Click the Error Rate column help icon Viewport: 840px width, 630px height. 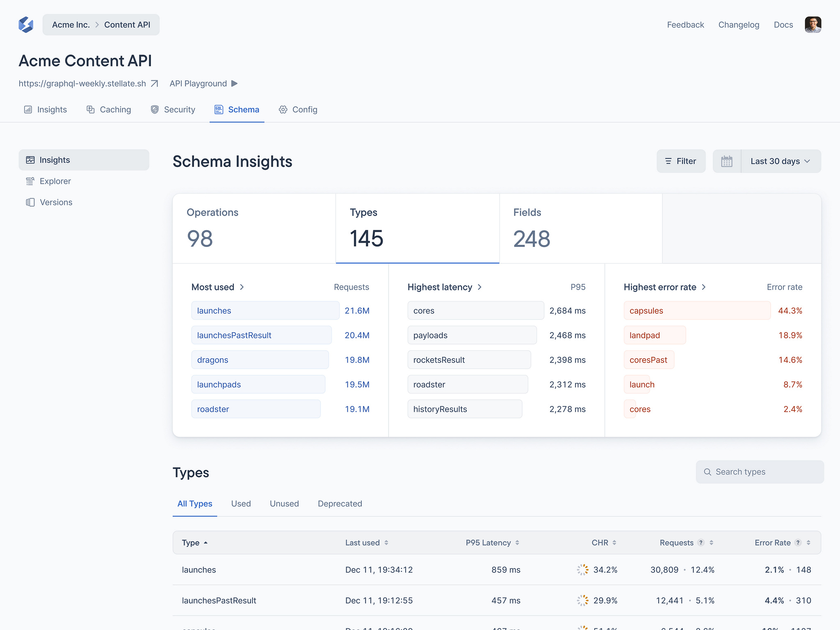click(798, 543)
